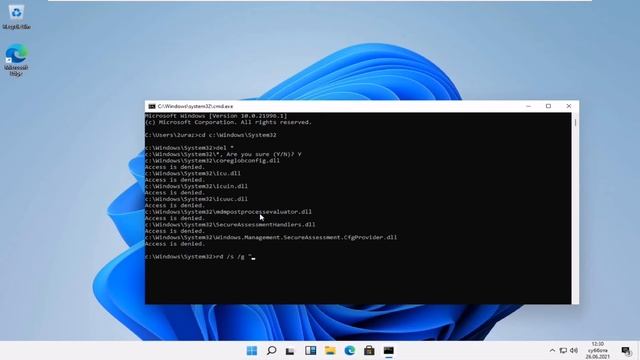Launch File Explorer from taskbar
The image size is (640, 360).
[330, 350]
